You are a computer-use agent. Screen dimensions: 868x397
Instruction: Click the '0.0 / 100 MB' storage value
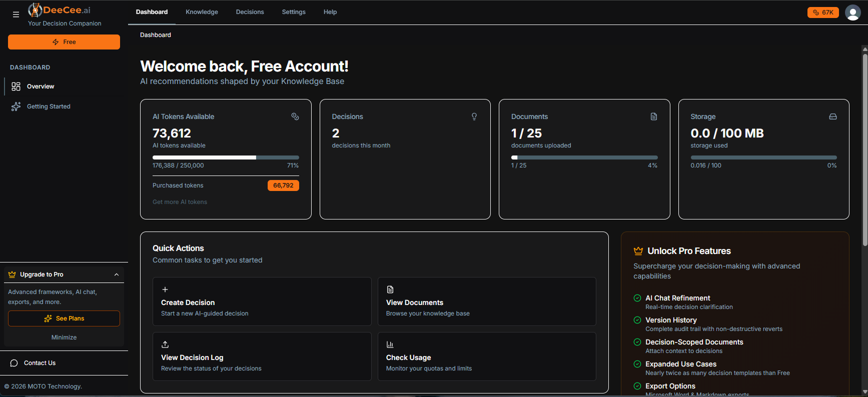(x=727, y=133)
